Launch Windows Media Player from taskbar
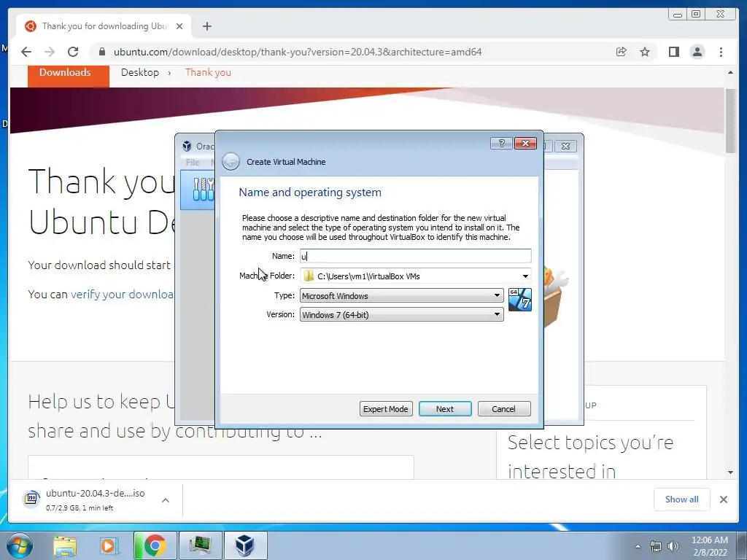 point(108,545)
